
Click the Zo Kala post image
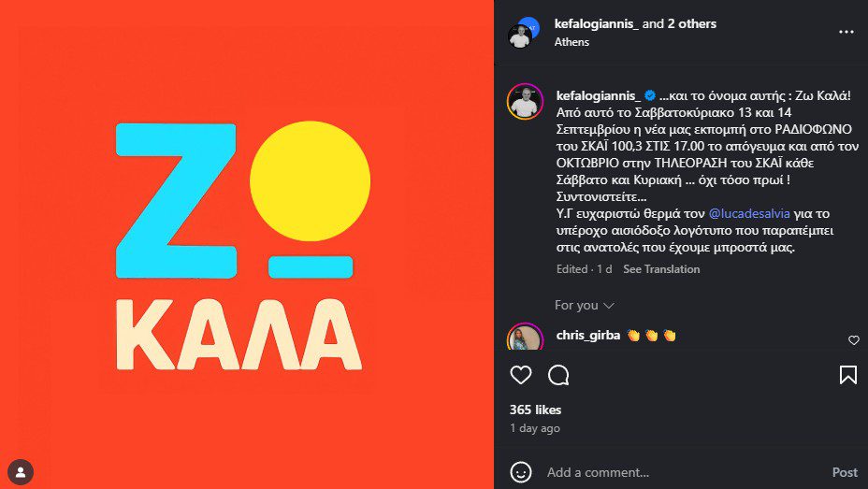click(247, 244)
